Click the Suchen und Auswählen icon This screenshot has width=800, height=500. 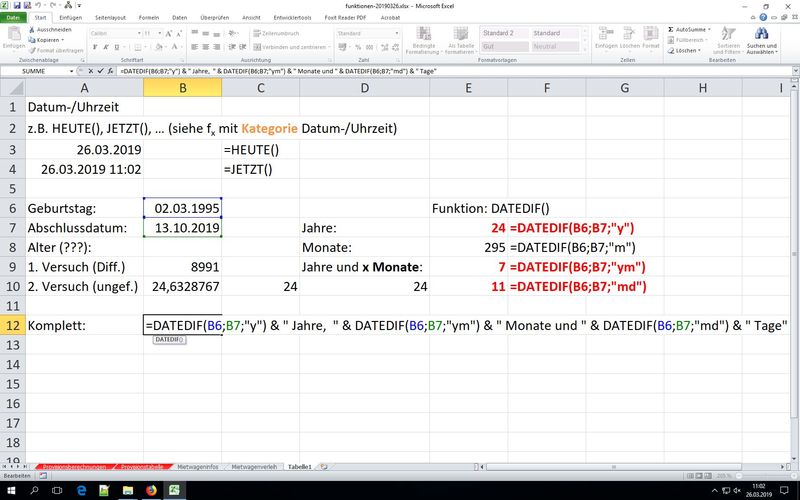click(761, 35)
